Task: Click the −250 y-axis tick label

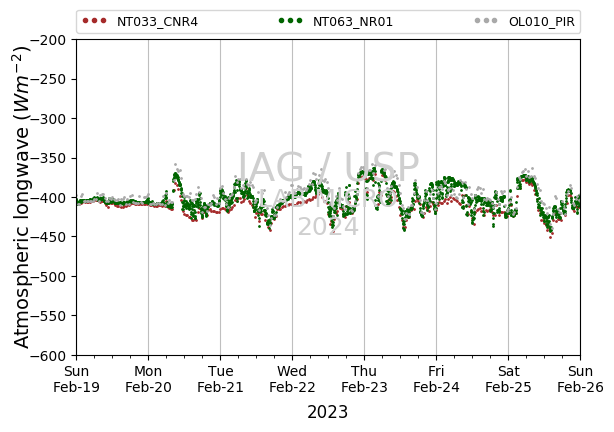Action: coord(50,79)
